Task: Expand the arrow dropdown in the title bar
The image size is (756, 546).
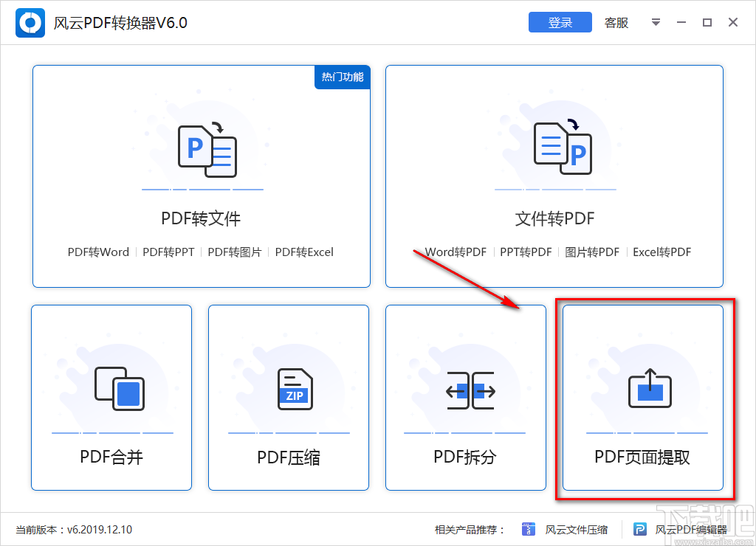Action: pos(656,22)
